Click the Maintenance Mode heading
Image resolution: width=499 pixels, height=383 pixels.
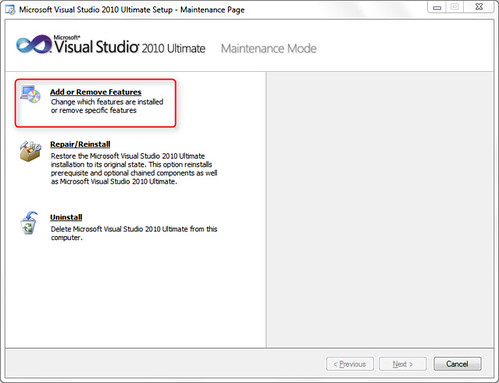(x=269, y=49)
